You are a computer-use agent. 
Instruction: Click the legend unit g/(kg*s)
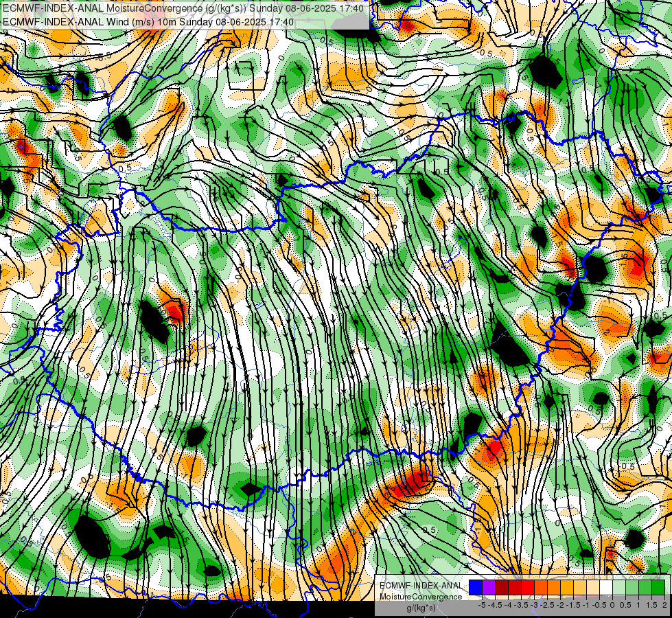point(421,608)
